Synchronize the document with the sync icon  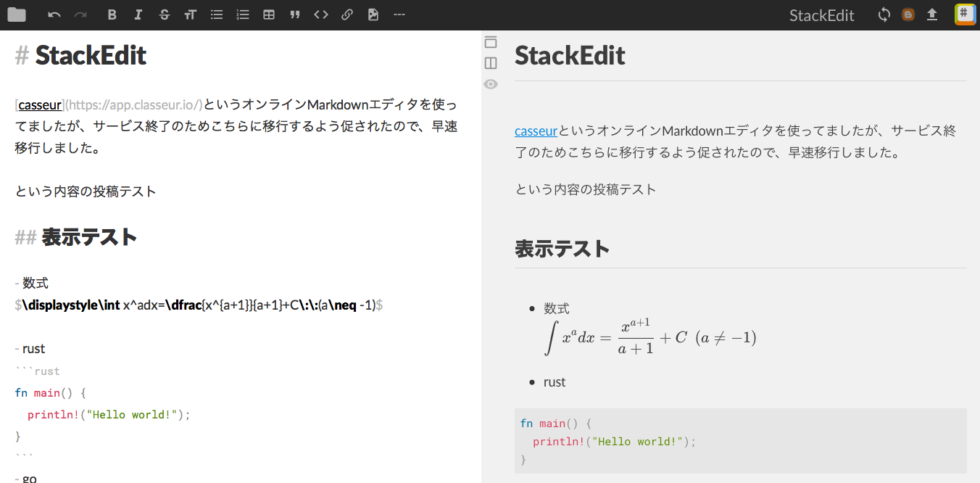[x=884, y=14]
